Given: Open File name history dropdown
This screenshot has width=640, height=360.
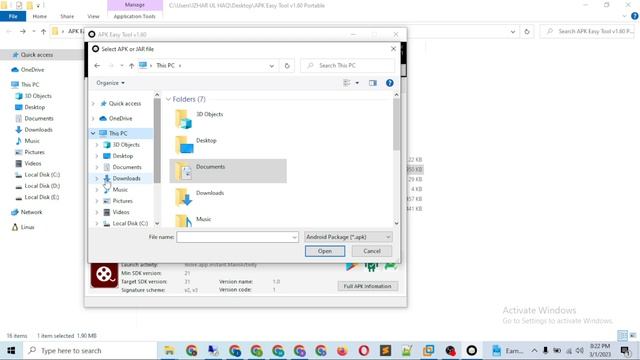Looking at the screenshot, I should point(294,237).
